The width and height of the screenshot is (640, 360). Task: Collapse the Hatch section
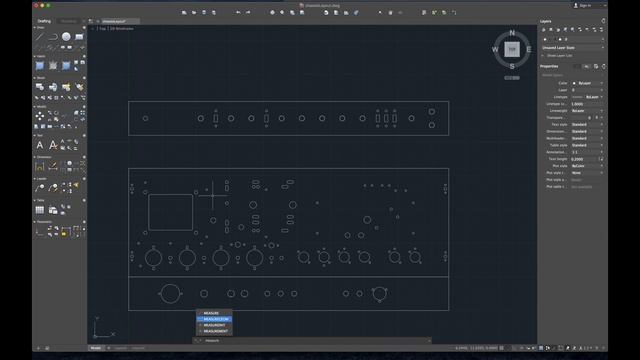[x=35, y=56]
